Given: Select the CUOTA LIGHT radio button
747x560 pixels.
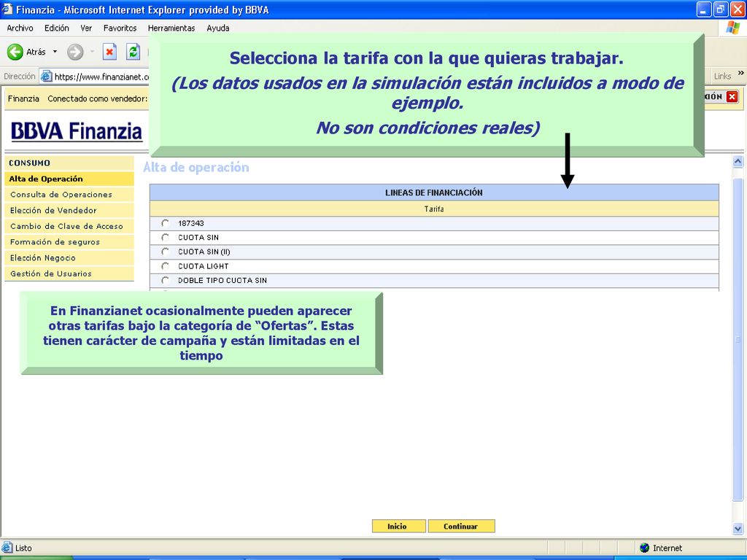Looking at the screenshot, I should [166, 265].
